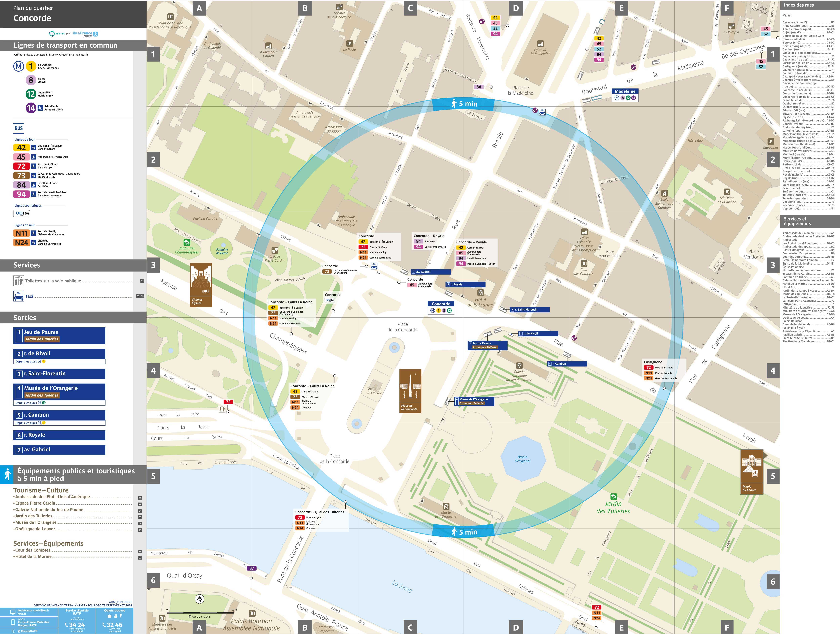Click the 34 24 customer service number

pos(77,625)
